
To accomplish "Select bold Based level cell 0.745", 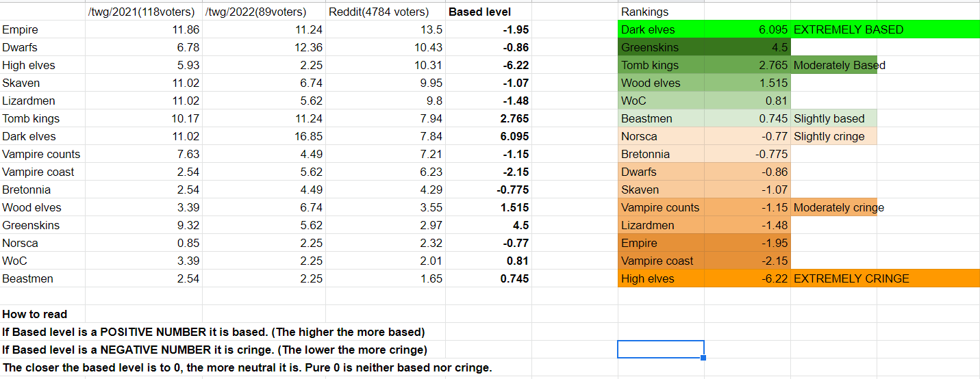I will [488, 279].
